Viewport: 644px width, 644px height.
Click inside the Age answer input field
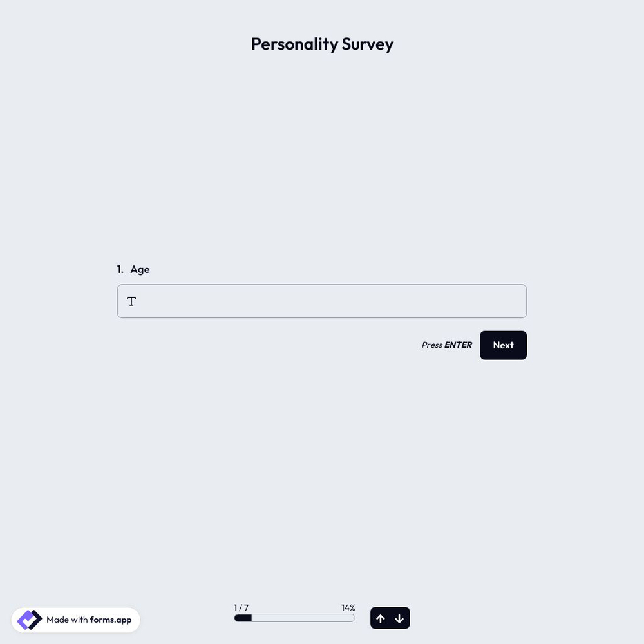(x=322, y=301)
